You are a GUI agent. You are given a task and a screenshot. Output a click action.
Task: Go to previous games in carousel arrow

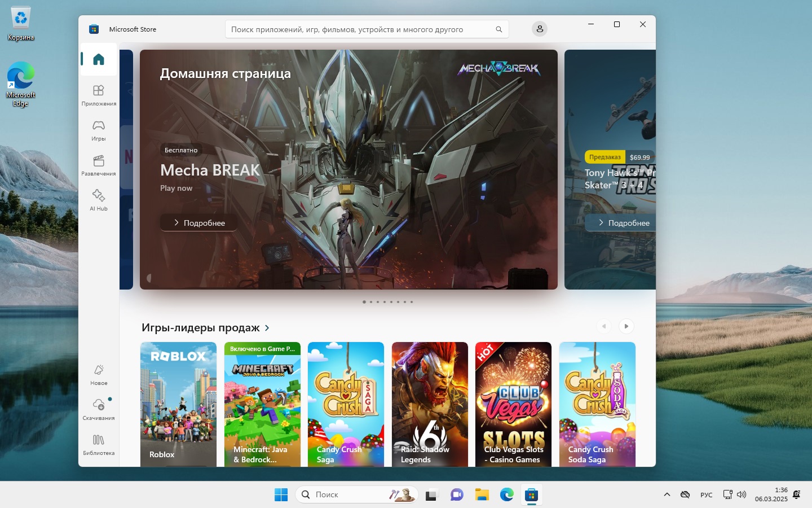click(x=604, y=326)
